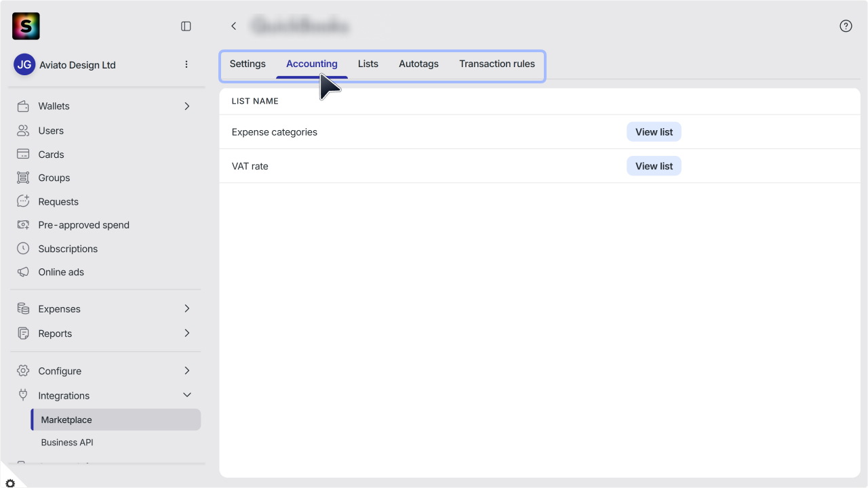Image resolution: width=868 pixels, height=488 pixels.
Task: Click the Configure gear icon
Action: click(23, 371)
